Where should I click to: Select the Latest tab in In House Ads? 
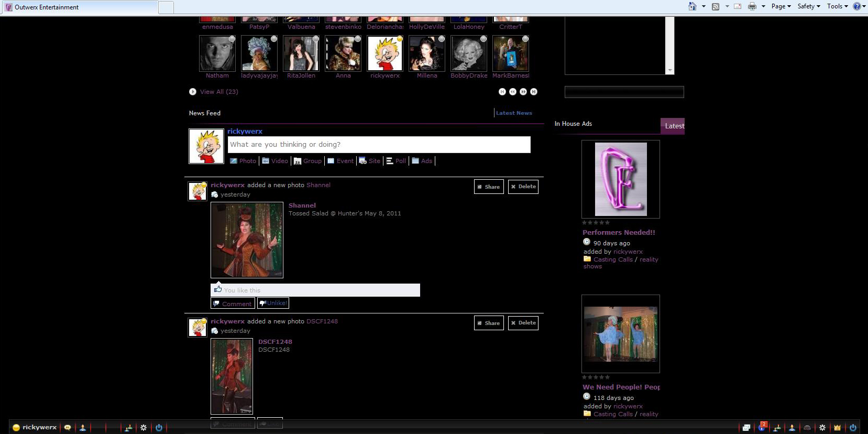click(x=674, y=126)
